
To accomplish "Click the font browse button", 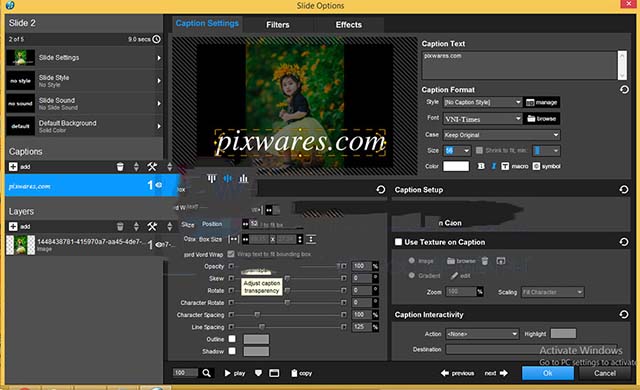I will [542, 119].
